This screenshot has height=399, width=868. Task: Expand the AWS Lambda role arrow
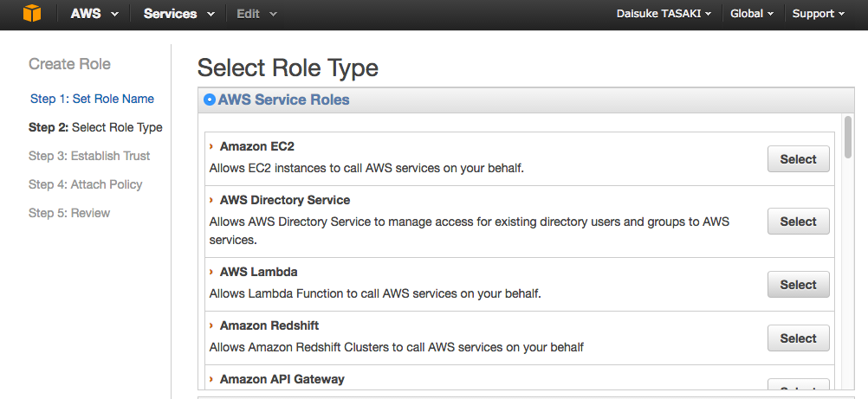[211, 272]
